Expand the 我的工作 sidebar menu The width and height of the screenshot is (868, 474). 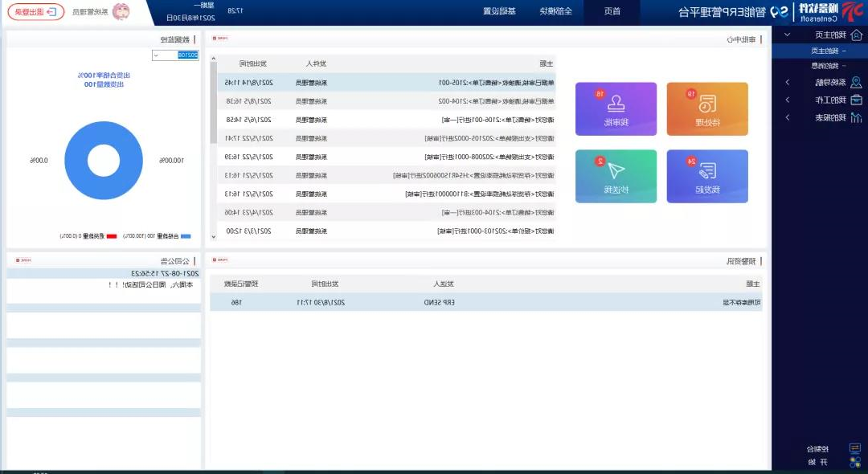coord(787,100)
